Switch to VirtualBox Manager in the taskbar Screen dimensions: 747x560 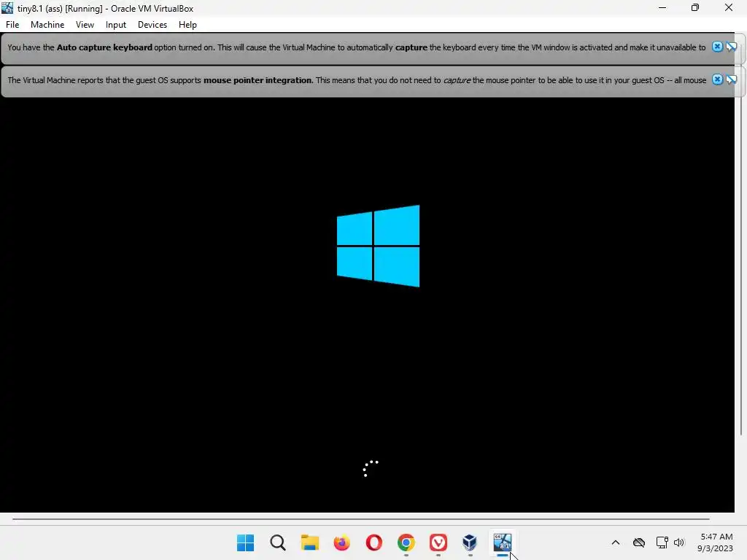[x=471, y=542]
